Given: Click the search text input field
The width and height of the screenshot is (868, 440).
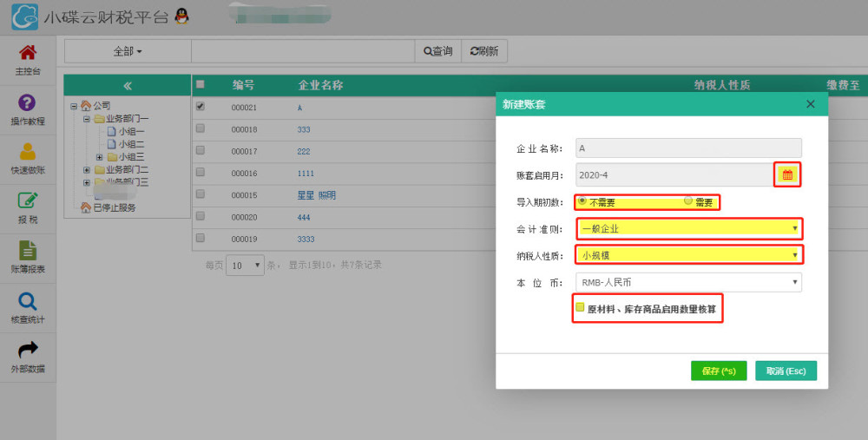Looking at the screenshot, I should coord(303,51).
